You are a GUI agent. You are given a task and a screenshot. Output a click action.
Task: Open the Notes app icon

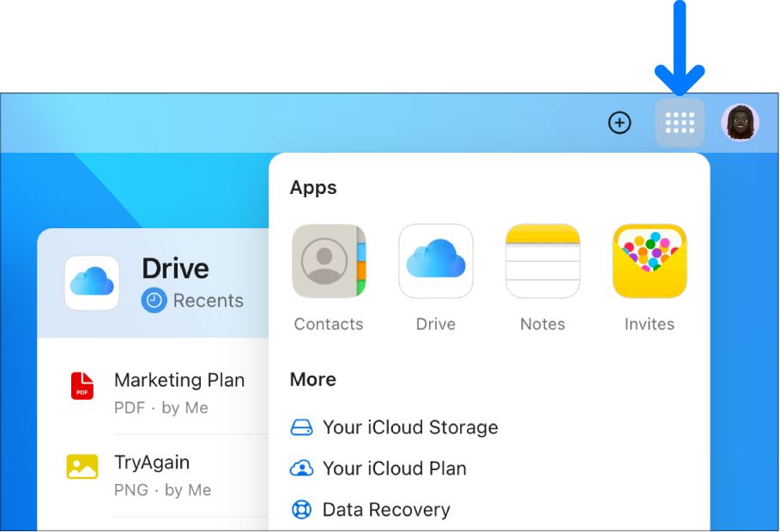pyautogui.click(x=542, y=261)
